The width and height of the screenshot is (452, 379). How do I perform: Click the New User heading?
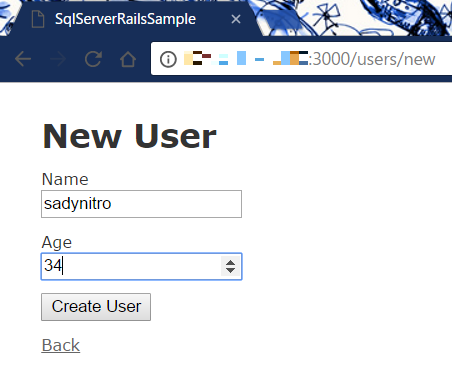(x=129, y=136)
